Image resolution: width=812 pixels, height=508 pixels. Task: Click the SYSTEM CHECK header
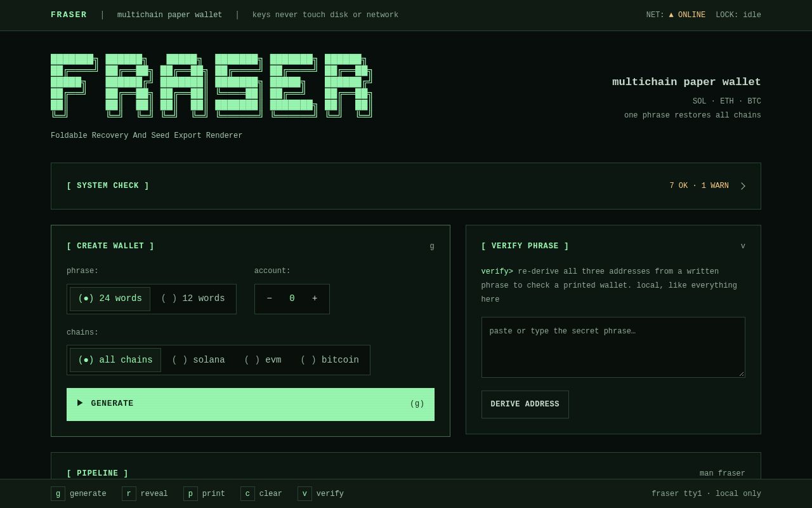click(108, 186)
